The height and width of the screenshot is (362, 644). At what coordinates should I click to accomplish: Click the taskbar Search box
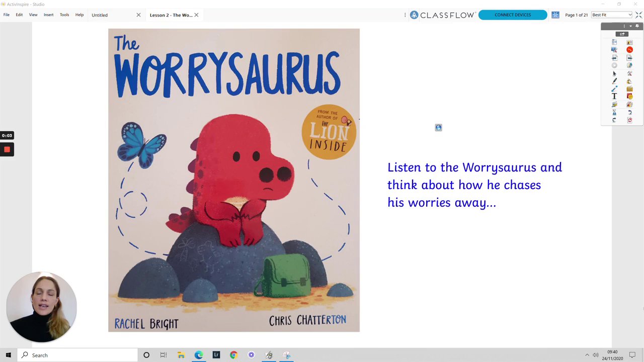pyautogui.click(x=77, y=355)
